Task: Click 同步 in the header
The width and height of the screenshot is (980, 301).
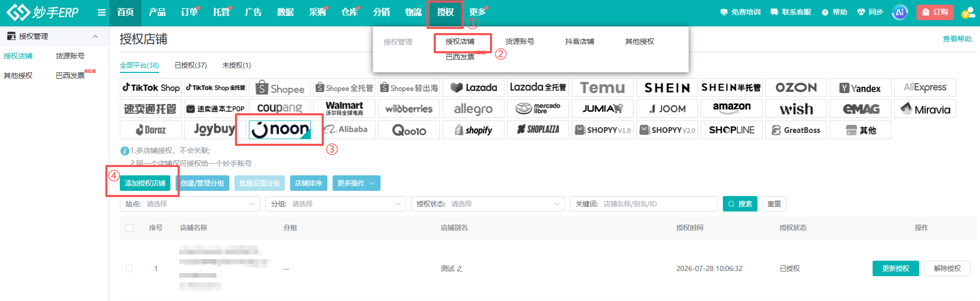Action: point(870,12)
